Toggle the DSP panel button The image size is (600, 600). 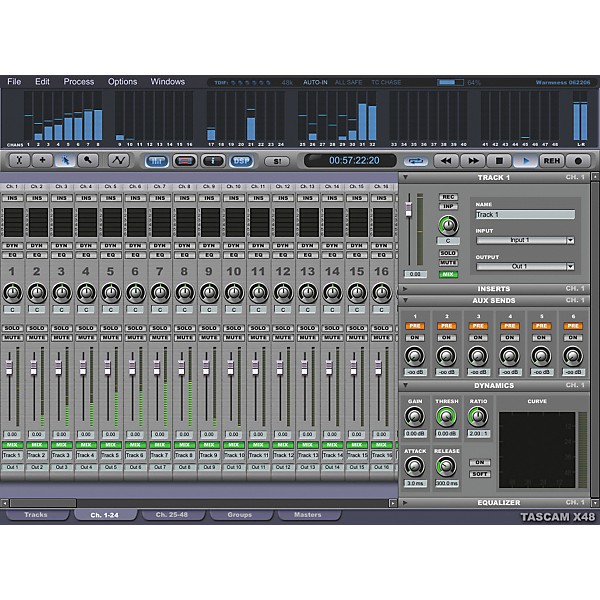[241, 161]
